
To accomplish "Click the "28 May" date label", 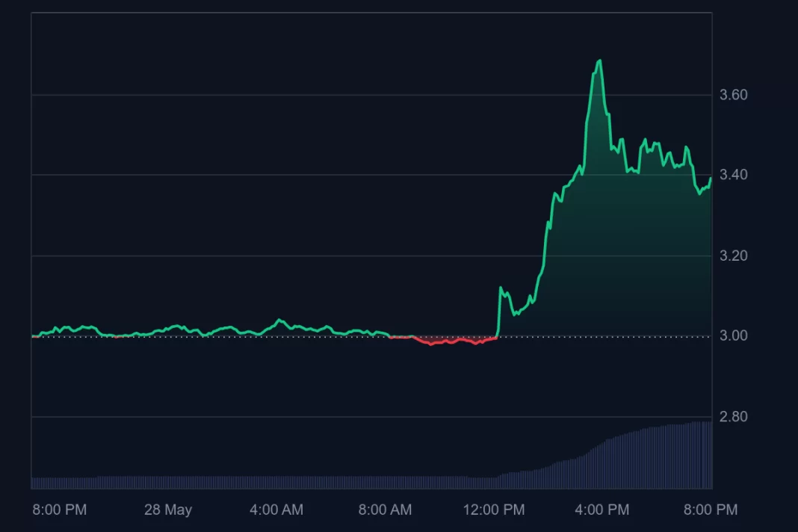I will click(168, 510).
